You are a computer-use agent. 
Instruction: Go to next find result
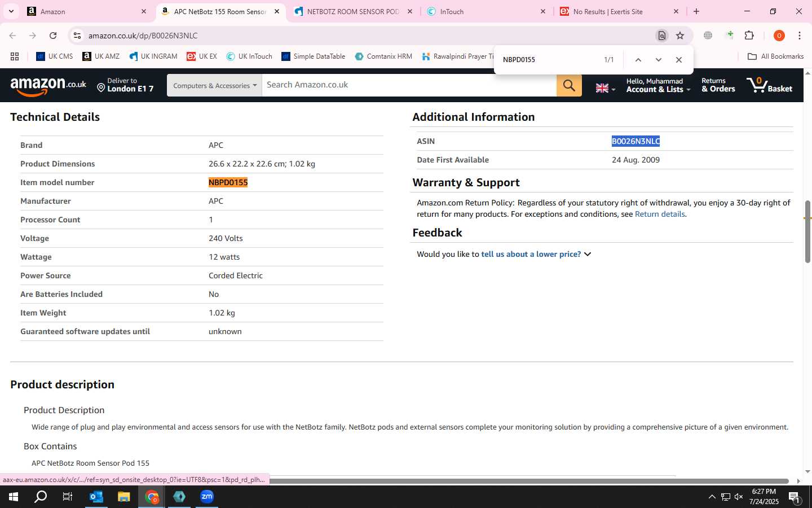click(x=658, y=60)
